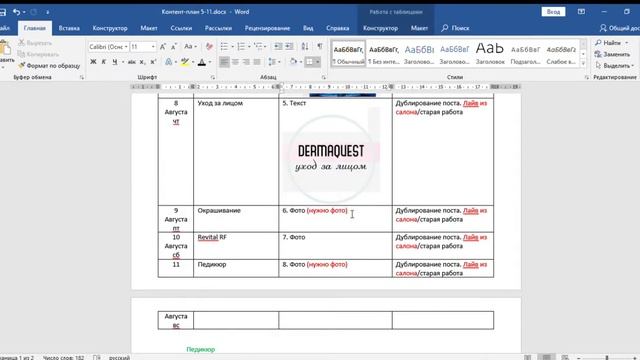Open font size dropdown 11
Screen dimensions: 640x360
pyautogui.click(x=153, y=47)
